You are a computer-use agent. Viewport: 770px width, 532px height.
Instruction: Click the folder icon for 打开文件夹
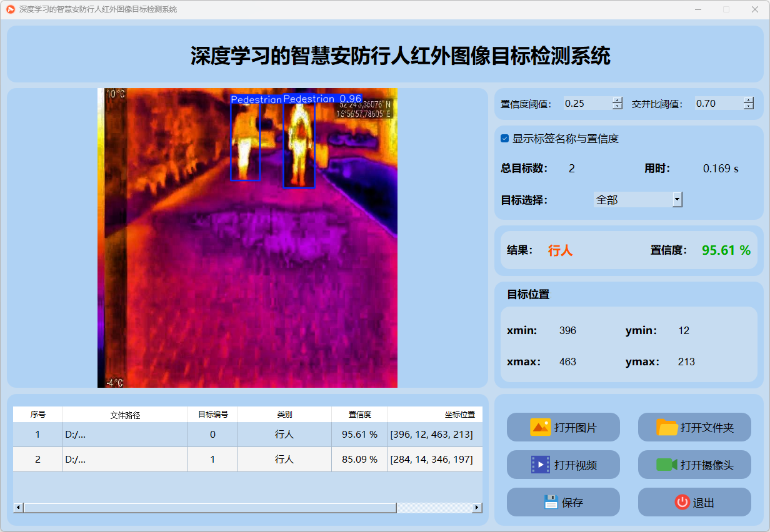667,427
